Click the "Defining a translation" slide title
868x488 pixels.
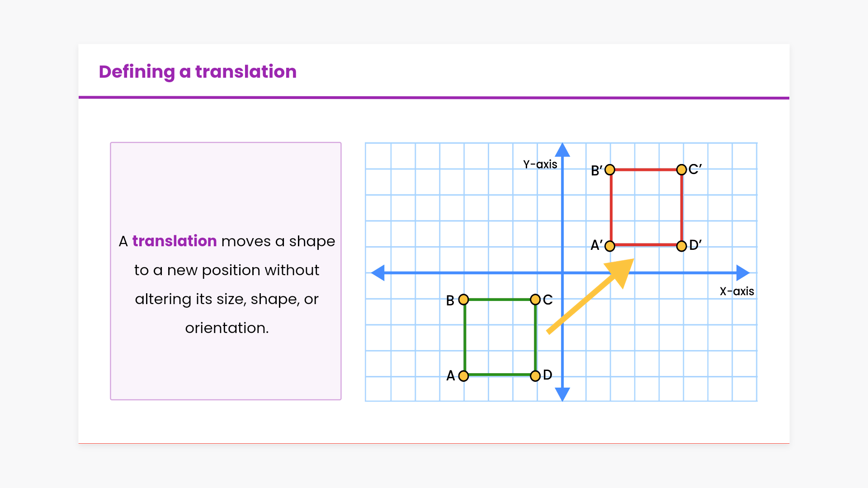198,72
